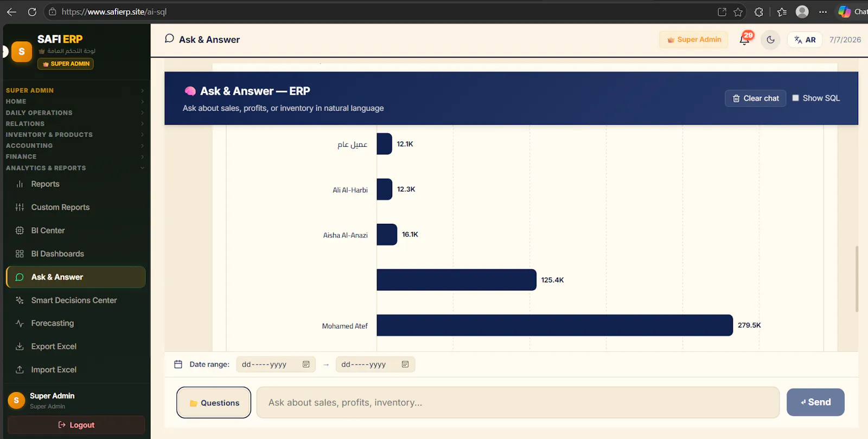Click the 7/7/2026 date in the header
868x439 pixels.
coord(845,40)
